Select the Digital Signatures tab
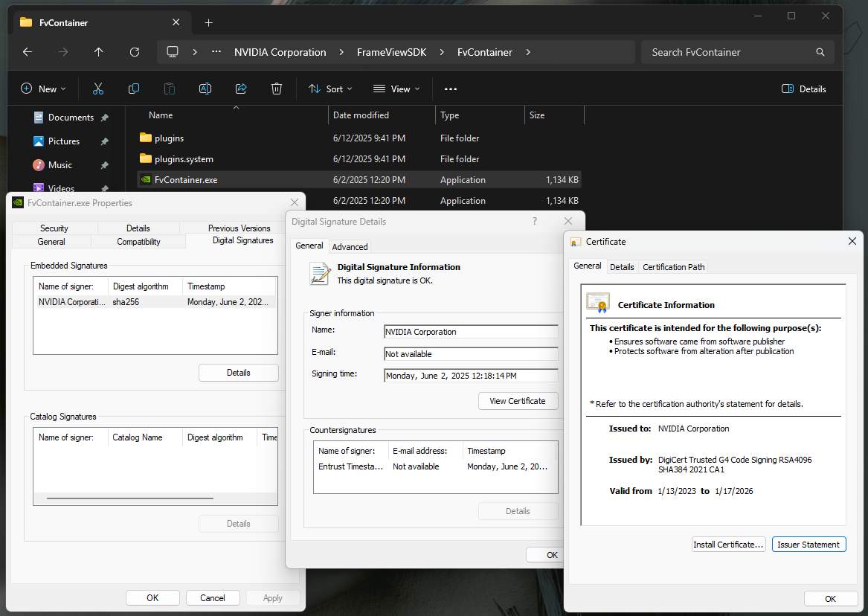Viewport: 868px width, 616px height. [x=243, y=241]
